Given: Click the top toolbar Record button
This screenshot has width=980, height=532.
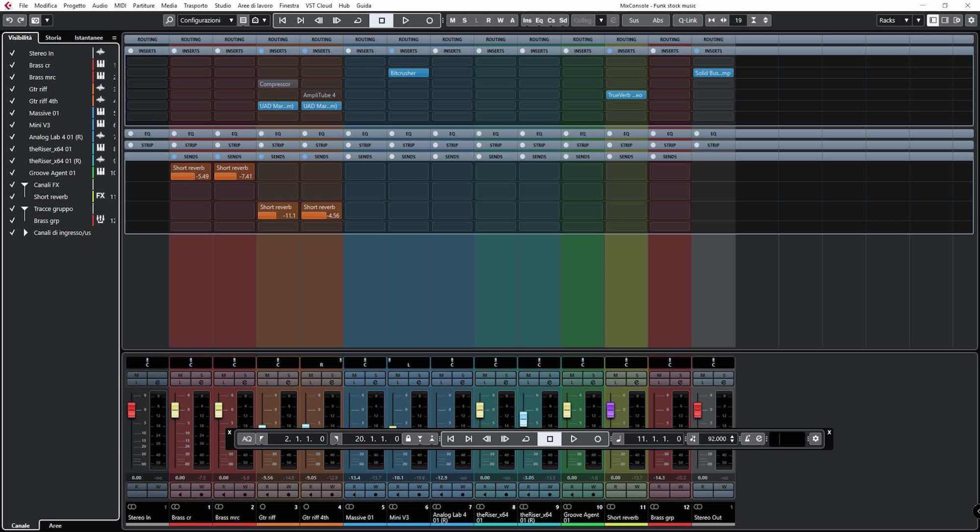Looking at the screenshot, I should pos(429,20).
